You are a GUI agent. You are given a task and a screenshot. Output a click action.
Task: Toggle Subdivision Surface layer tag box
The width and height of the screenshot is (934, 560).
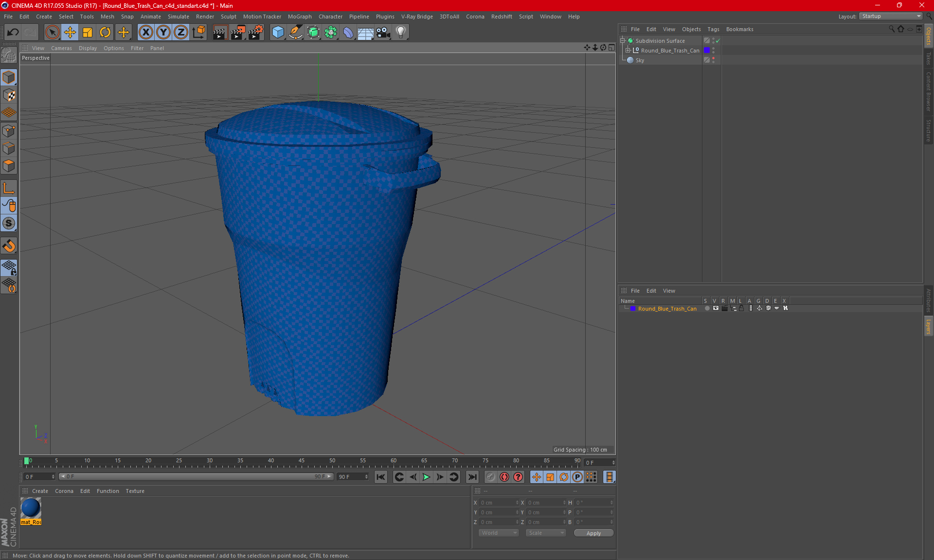(x=707, y=41)
